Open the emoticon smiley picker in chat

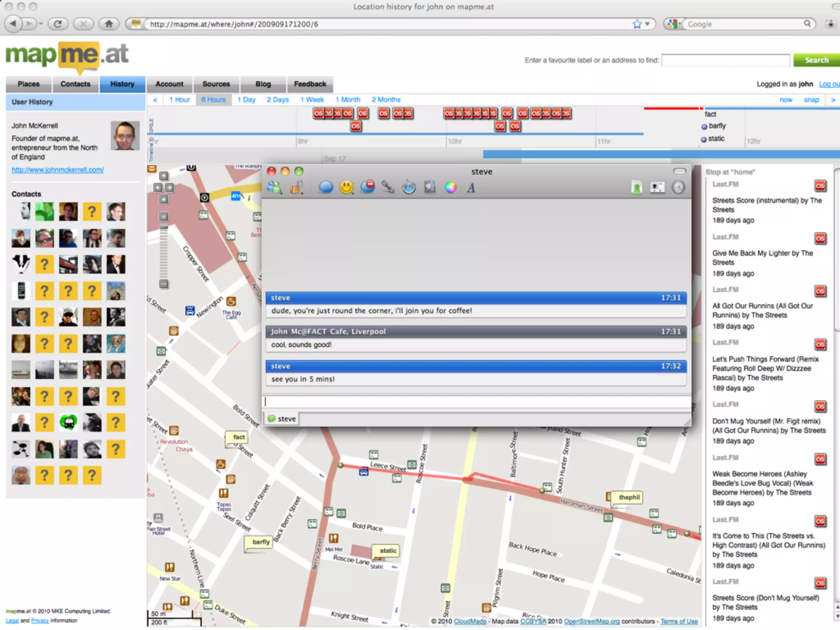[347, 187]
